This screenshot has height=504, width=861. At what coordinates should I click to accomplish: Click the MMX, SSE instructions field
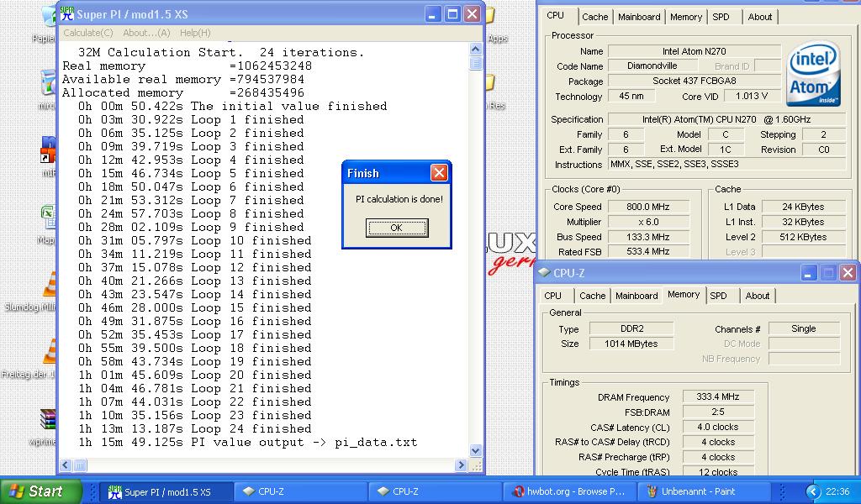(726, 164)
